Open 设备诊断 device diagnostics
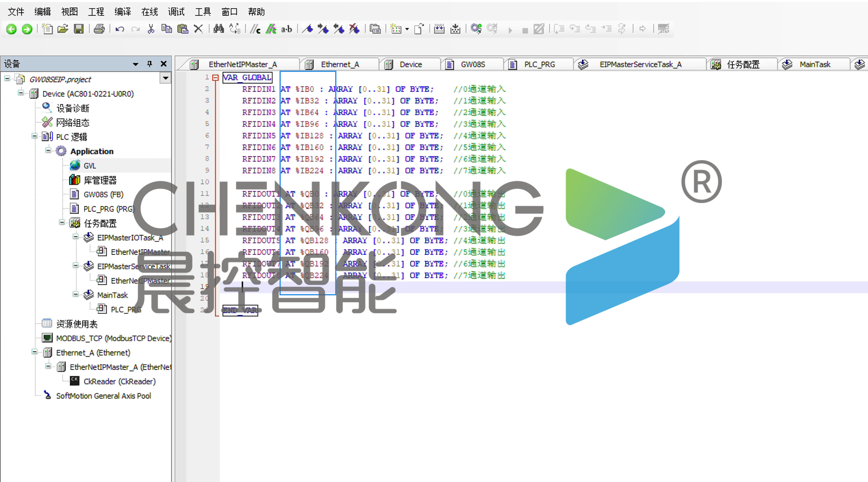Viewport: 868px width, 482px height. point(73,108)
